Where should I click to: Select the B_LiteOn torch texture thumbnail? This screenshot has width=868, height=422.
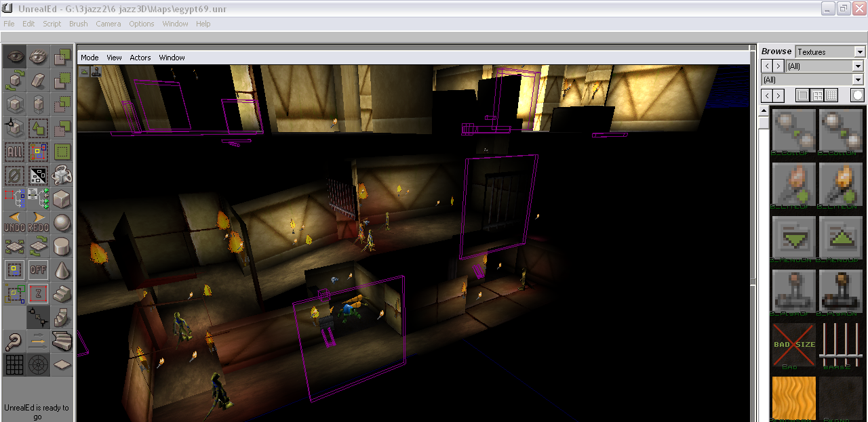(x=841, y=185)
